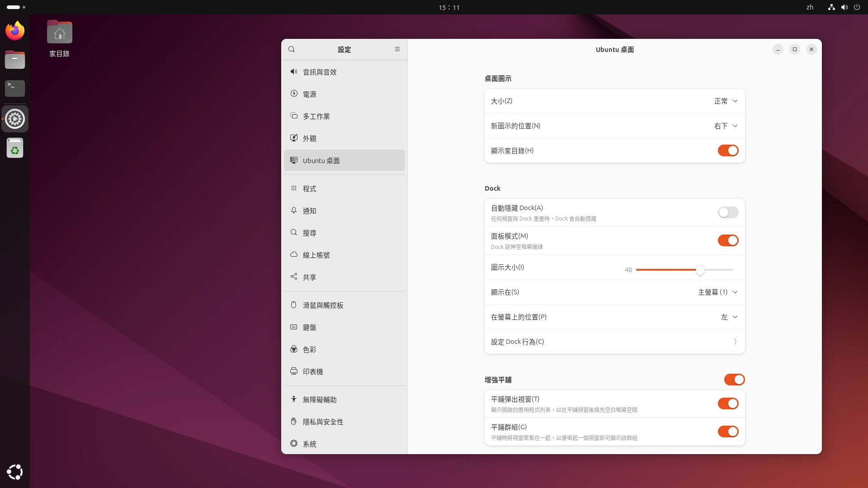Open the 在螢幕上的位置 dropdown
The width and height of the screenshot is (868, 488).
729,317
